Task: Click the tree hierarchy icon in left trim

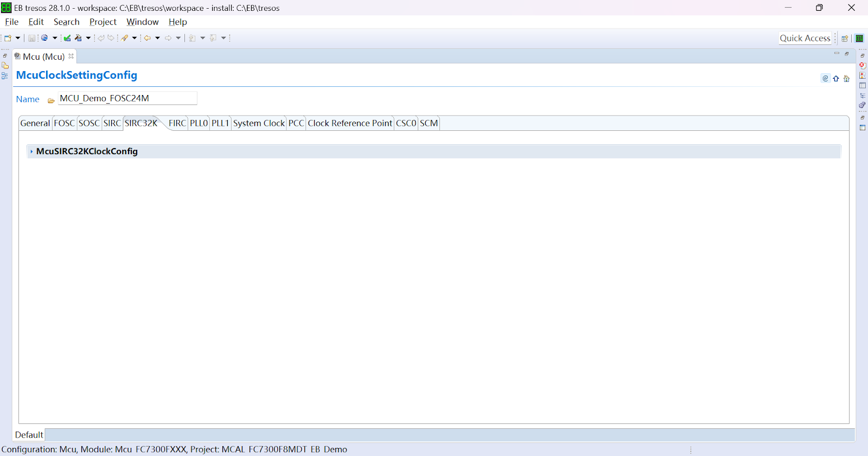Action: coord(5,76)
